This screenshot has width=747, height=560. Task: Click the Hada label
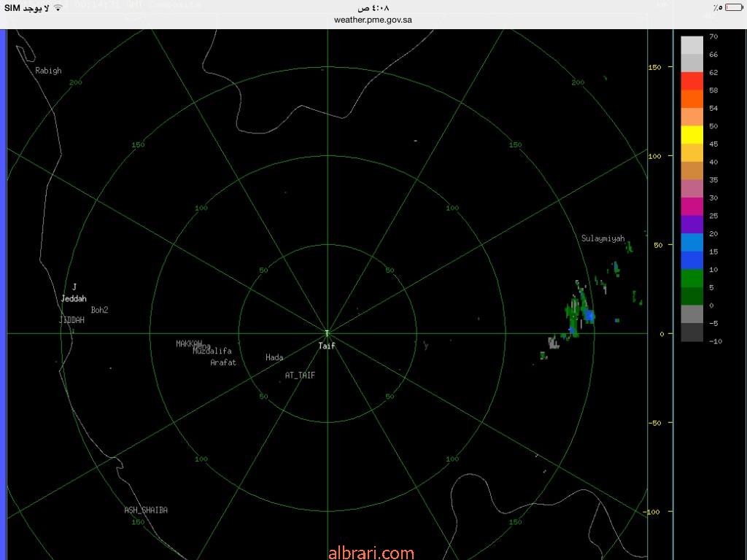274,357
